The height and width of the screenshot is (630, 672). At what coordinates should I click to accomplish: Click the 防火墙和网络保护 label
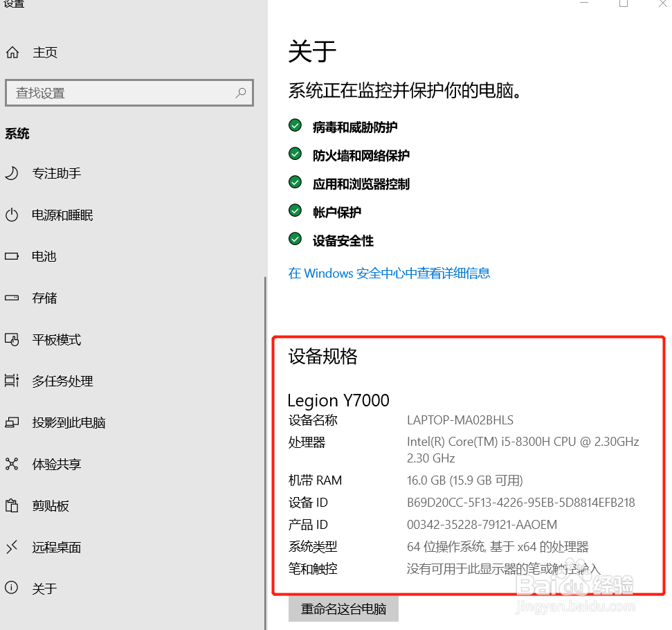click(x=361, y=155)
